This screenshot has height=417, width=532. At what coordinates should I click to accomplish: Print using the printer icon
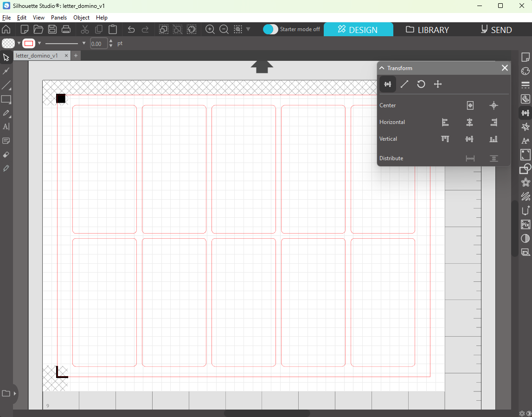(66, 29)
